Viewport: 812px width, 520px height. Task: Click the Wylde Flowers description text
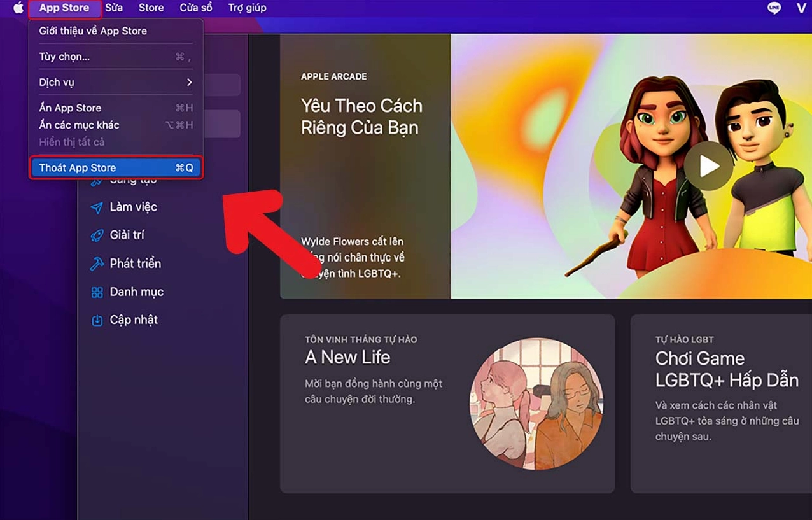353,258
